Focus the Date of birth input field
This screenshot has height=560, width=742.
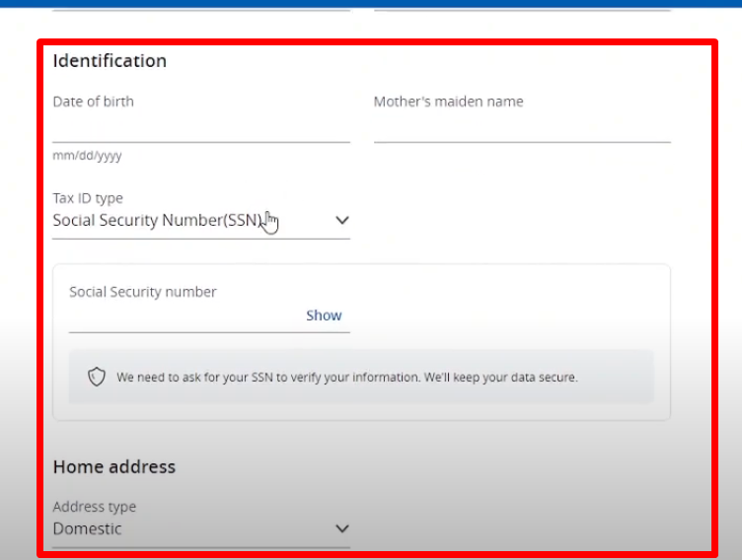click(201, 128)
